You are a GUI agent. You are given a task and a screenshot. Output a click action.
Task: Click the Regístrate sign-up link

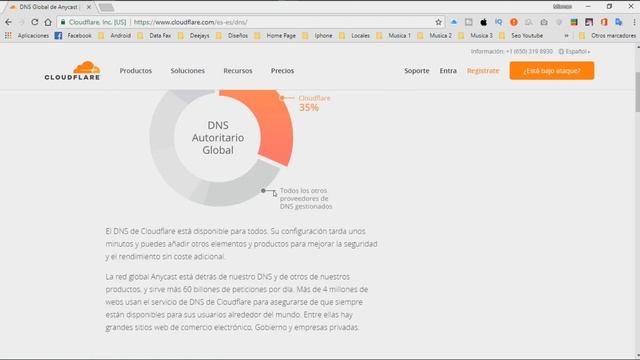[483, 71]
